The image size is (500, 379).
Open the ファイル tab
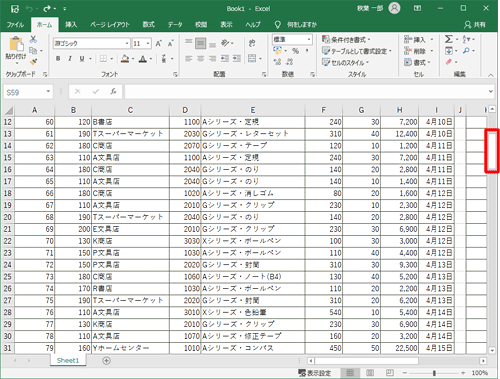(x=15, y=25)
